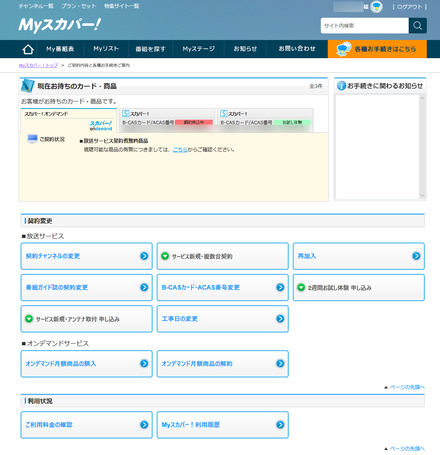Click the arrow icon on オンデマンド月額商品の解約

(280, 363)
